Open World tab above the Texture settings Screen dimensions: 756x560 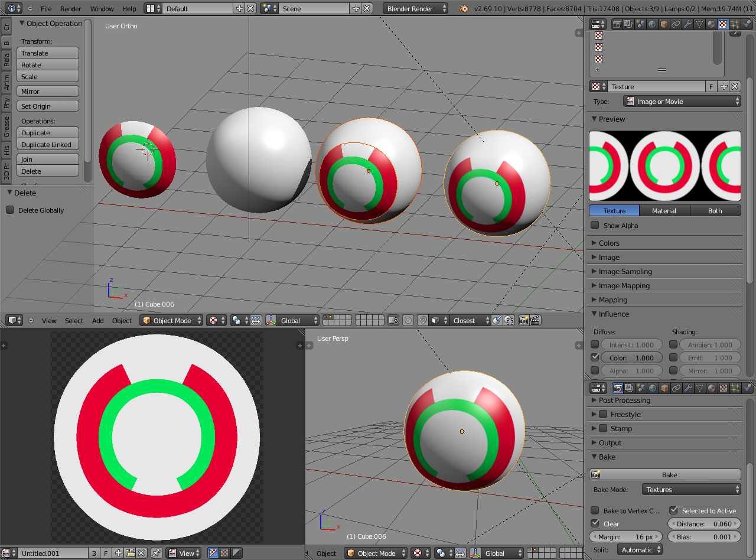652,24
